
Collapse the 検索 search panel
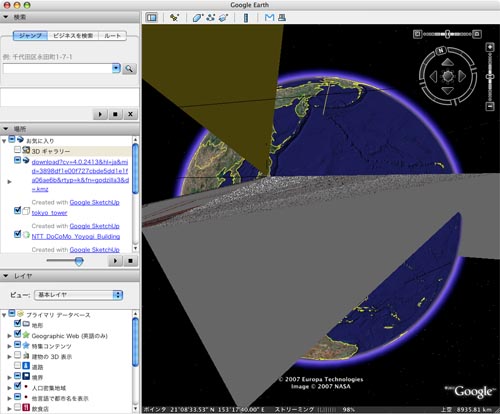[6, 17]
